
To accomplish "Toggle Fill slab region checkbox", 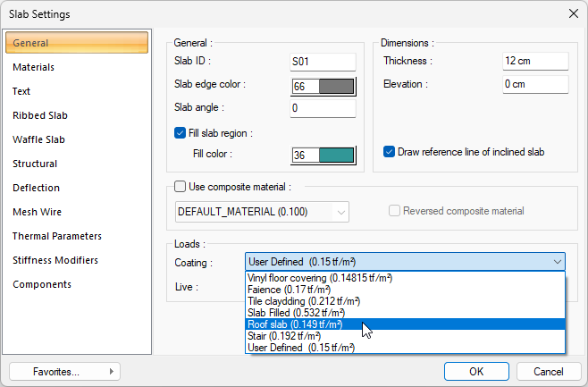I will pyautogui.click(x=181, y=133).
